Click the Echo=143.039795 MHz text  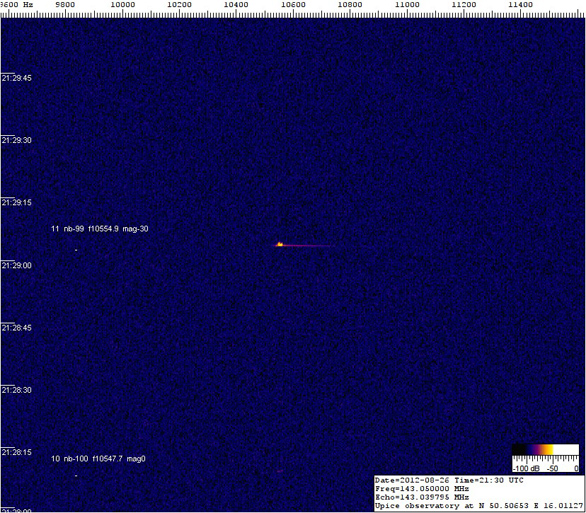pos(422,497)
